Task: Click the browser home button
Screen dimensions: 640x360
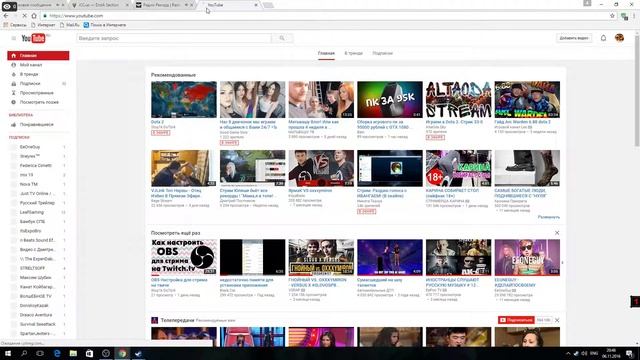Action: (x=34, y=16)
